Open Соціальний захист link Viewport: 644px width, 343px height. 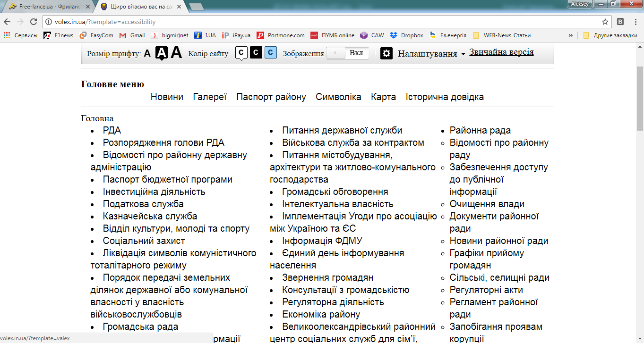tap(143, 241)
